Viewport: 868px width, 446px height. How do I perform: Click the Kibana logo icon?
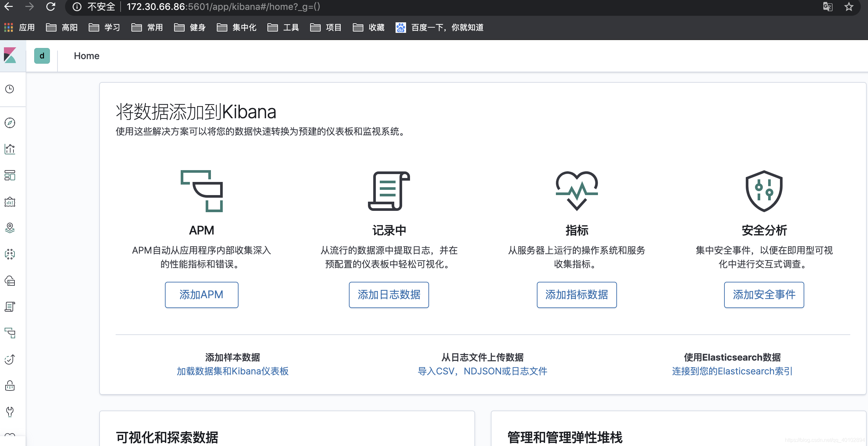click(10, 56)
